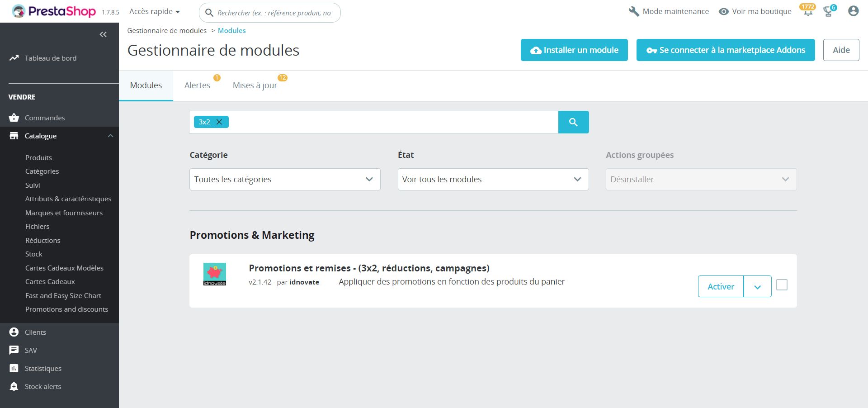Open the État filter dropdown

(x=493, y=180)
